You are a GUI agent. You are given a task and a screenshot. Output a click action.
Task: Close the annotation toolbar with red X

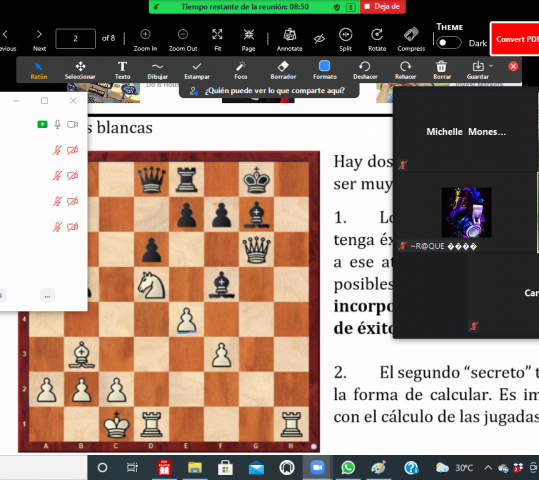point(513,66)
